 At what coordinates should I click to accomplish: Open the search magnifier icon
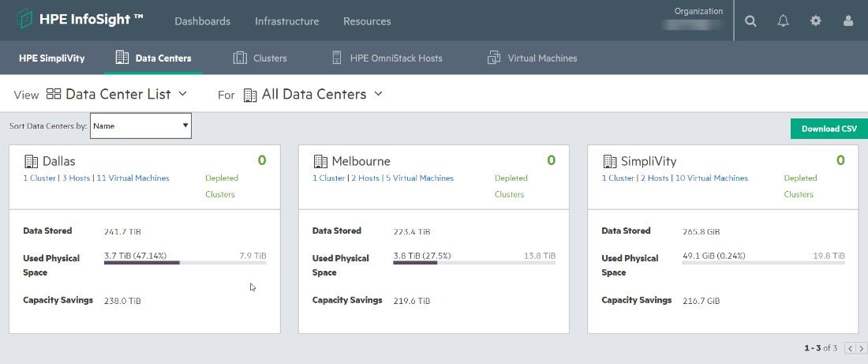(x=750, y=21)
